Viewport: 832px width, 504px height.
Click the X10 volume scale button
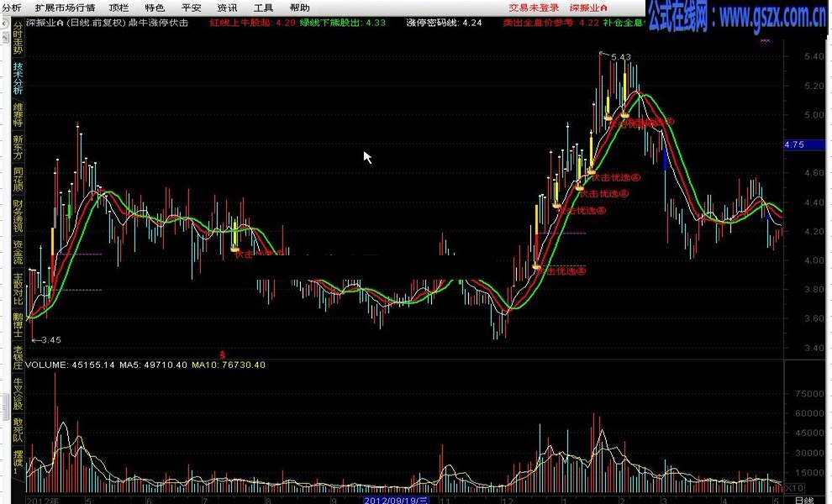tap(794, 488)
